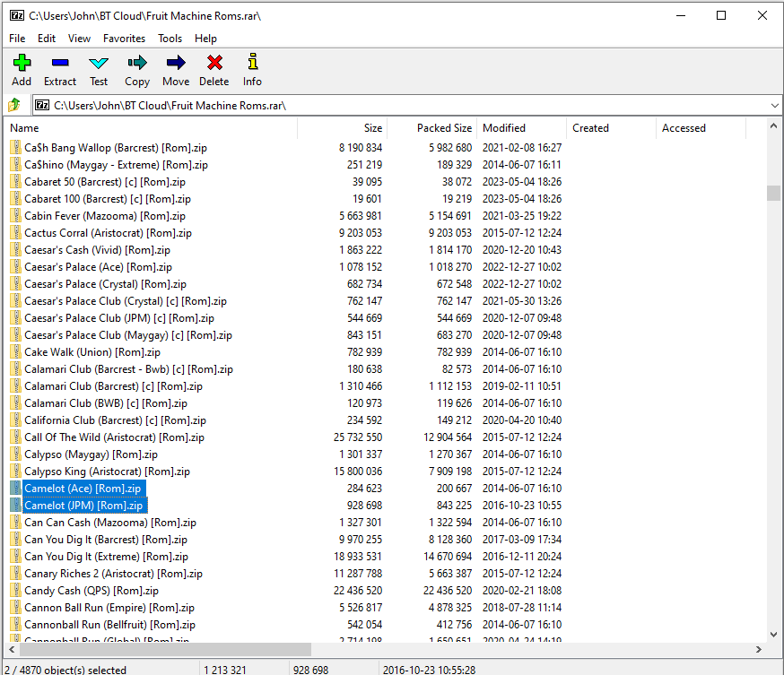Click the '2 / 4870 object(s) selected' status text

65,670
